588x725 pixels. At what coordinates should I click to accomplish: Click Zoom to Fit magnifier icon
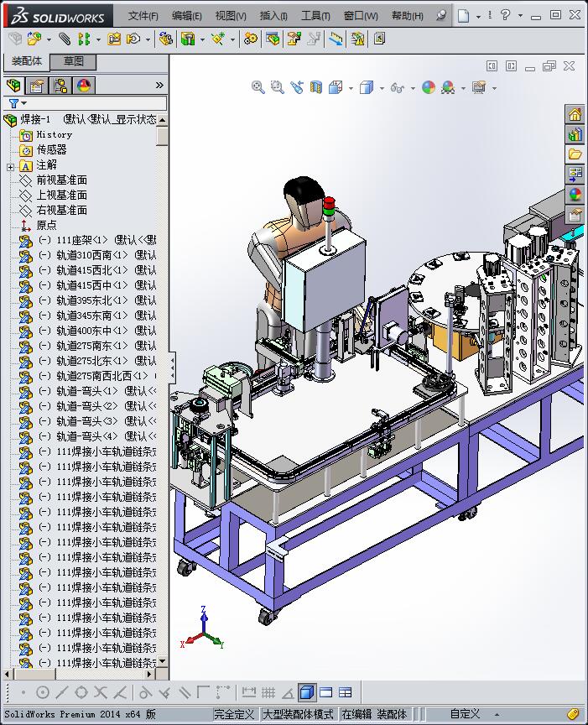[258, 87]
